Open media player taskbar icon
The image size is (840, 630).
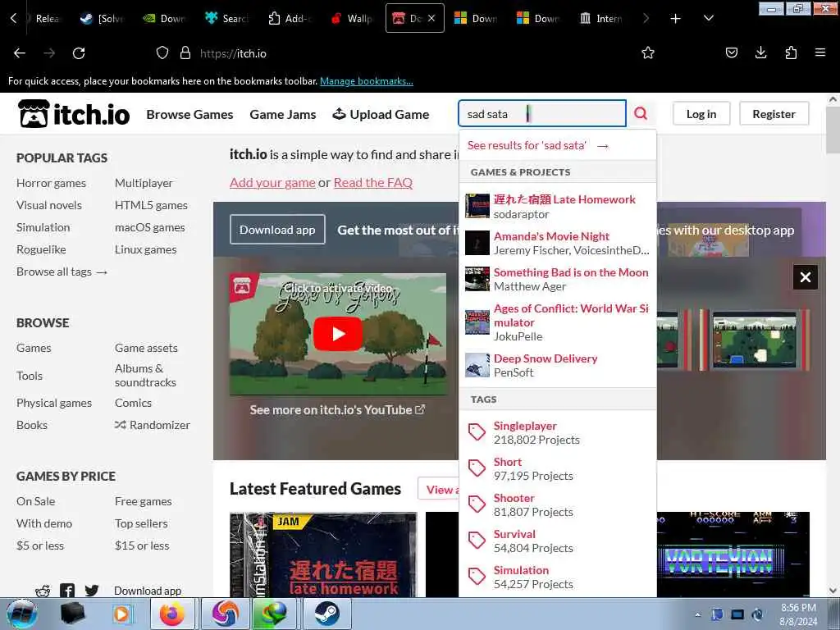(x=121, y=614)
